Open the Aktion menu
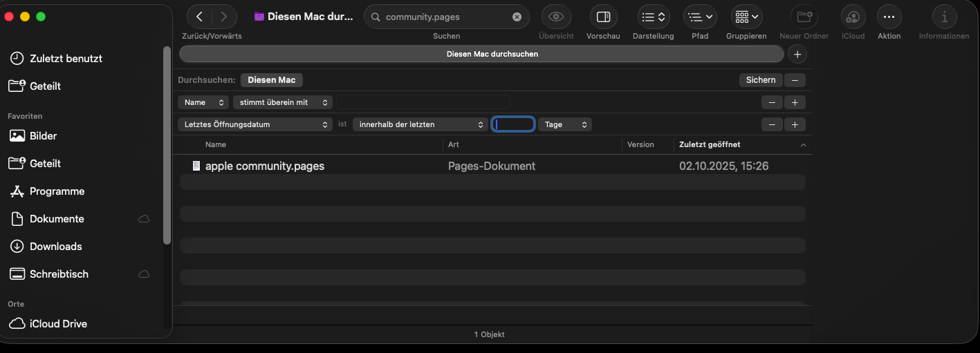Image resolution: width=980 pixels, height=353 pixels. coord(889,17)
